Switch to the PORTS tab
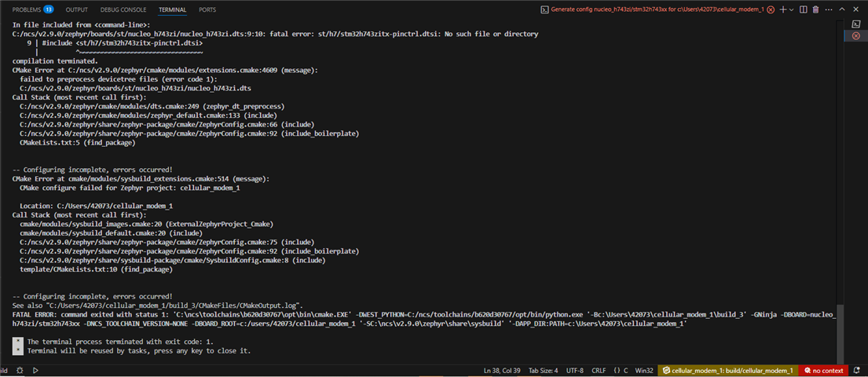Screen dimensions: 868x377 point(207,10)
